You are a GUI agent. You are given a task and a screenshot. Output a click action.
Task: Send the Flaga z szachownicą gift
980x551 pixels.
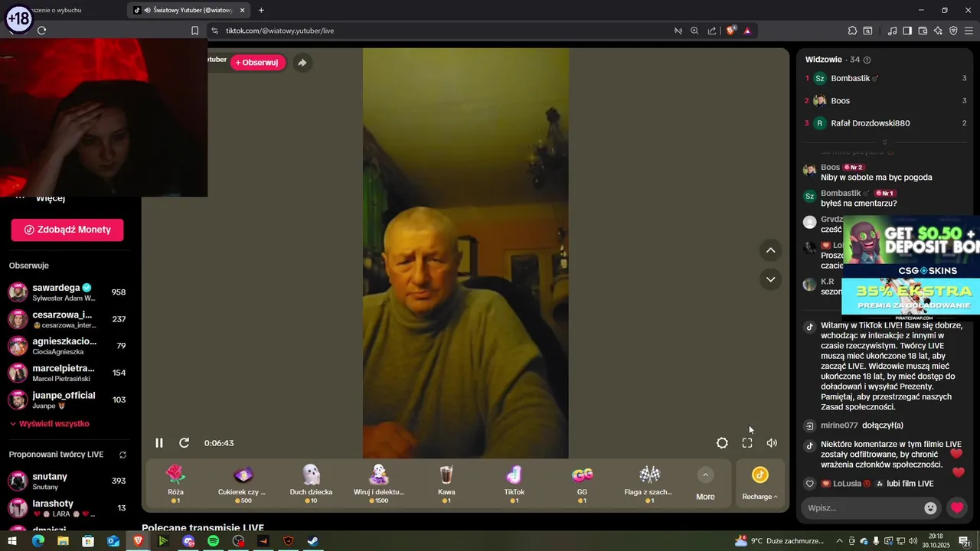coord(649,484)
